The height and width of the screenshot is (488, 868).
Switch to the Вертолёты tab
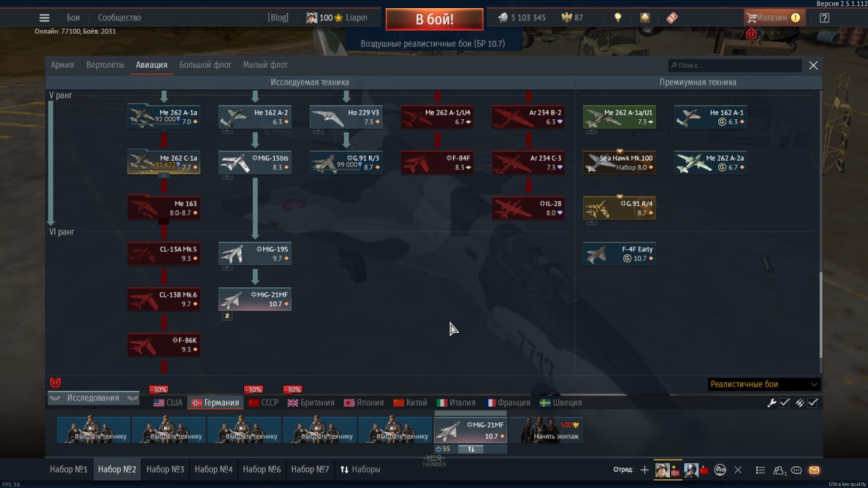pyautogui.click(x=105, y=65)
